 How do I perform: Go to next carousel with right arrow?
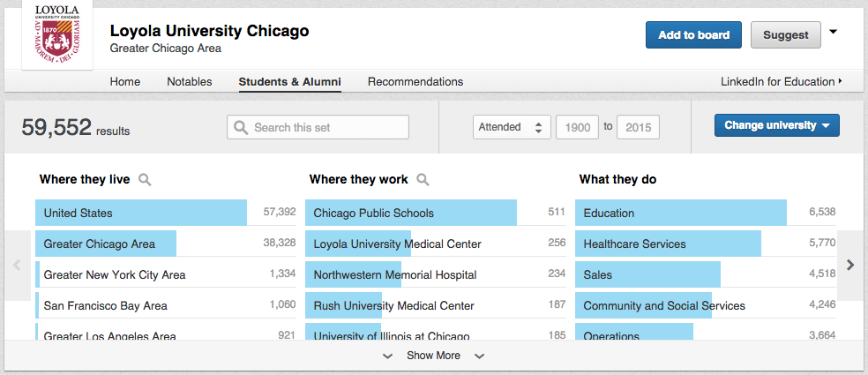[x=850, y=265]
